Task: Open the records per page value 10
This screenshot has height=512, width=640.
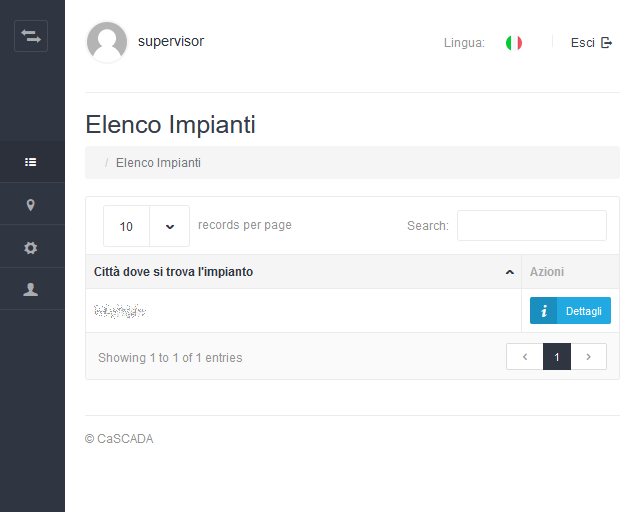Action: [126, 226]
